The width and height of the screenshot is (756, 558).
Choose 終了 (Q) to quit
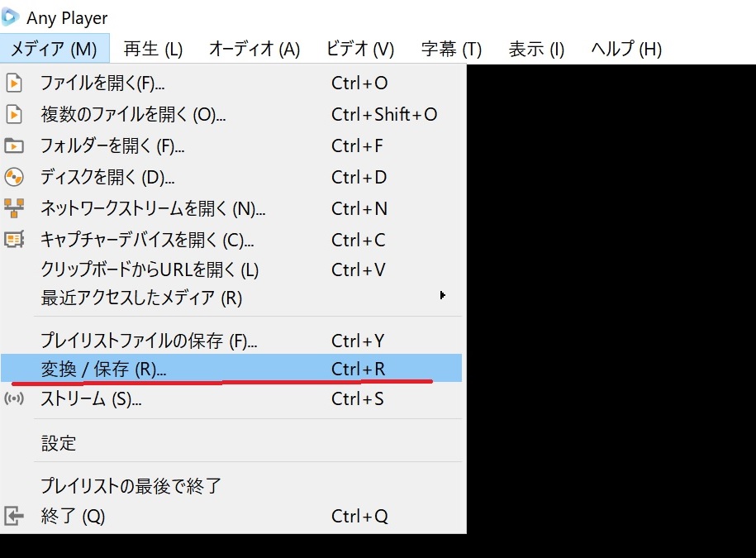[x=231, y=516]
